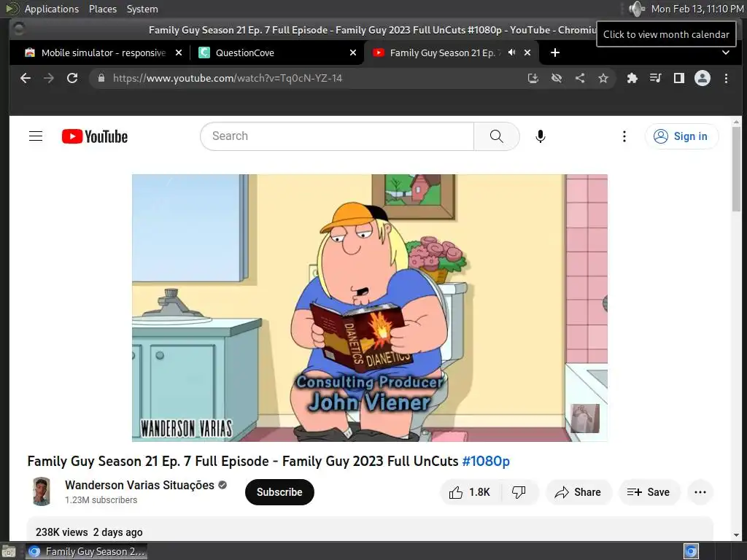This screenshot has height=560, width=747.
Task: Click the "1.23M subscribers" text
Action: click(101, 500)
